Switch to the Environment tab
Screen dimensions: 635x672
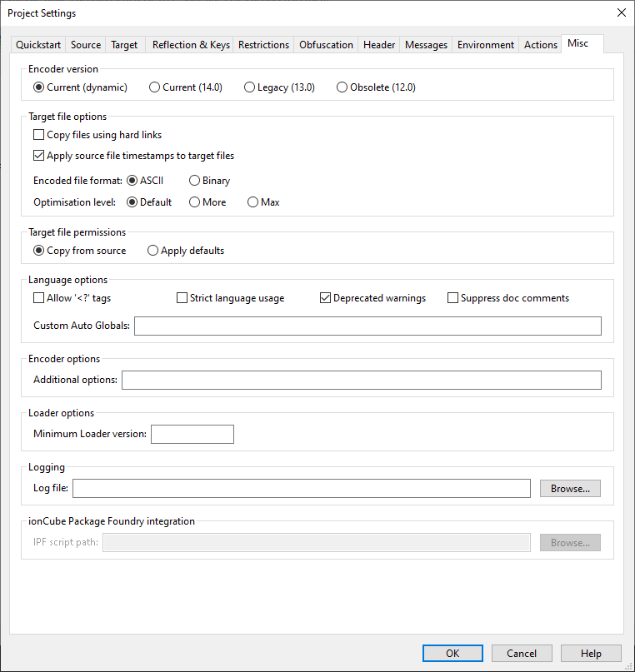tap(485, 45)
